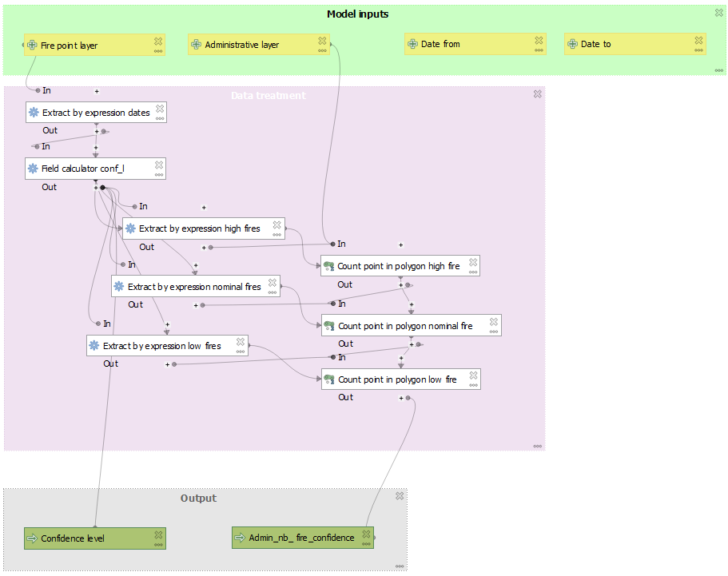Expand In connections of Count point in polygon high fire

(400, 244)
